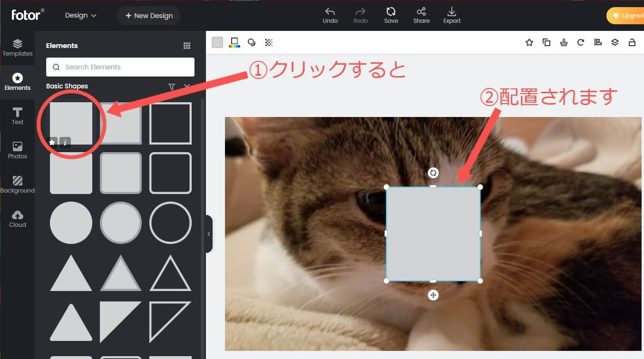Open the Cloud sidebar tab
Viewport: 644px width, 359px height.
(18, 219)
